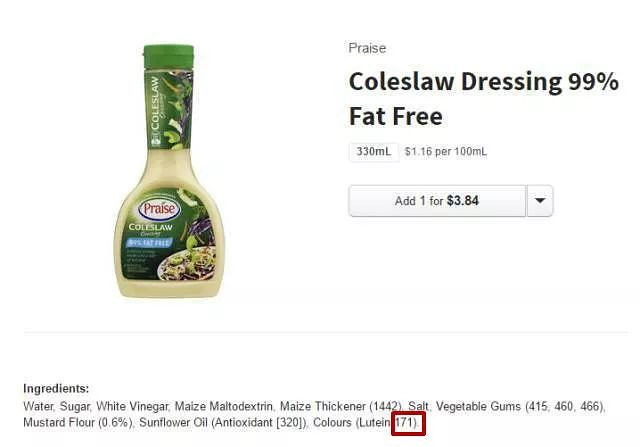
Task: Click the Mustard Flour (0.6%) ingredient
Action: 78,423
